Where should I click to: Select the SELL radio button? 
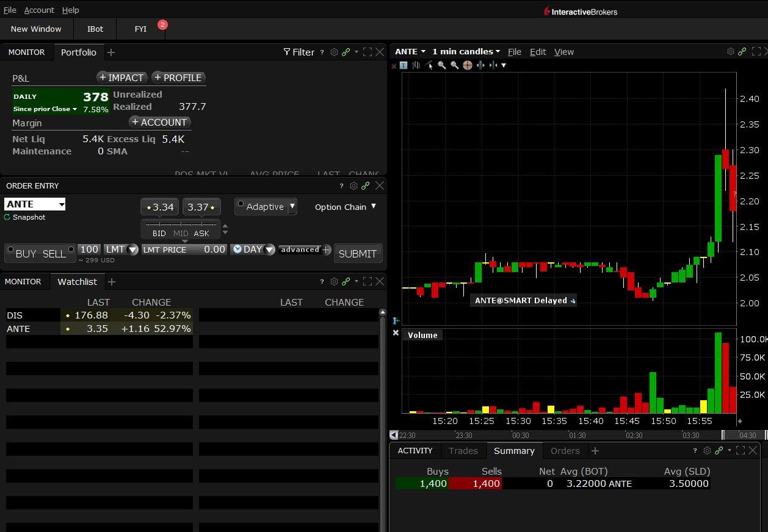pos(71,250)
